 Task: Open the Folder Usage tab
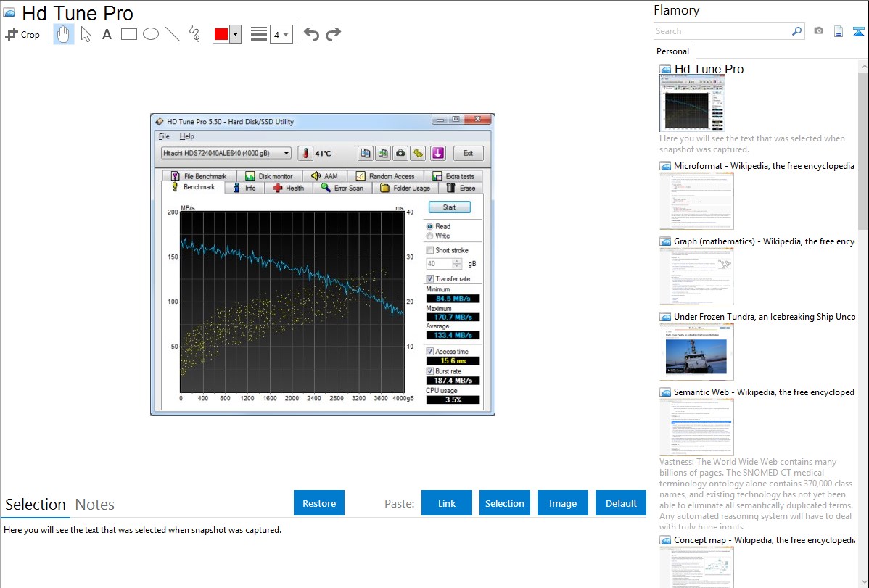click(405, 189)
